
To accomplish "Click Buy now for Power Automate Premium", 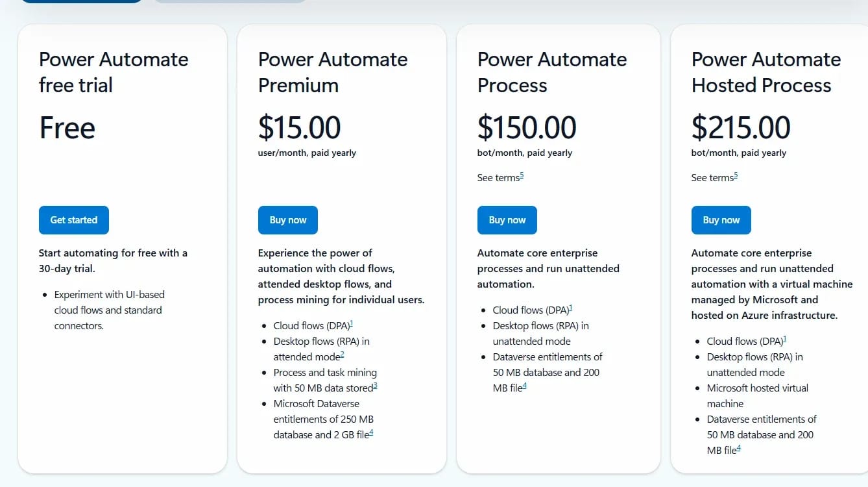I will coord(288,220).
